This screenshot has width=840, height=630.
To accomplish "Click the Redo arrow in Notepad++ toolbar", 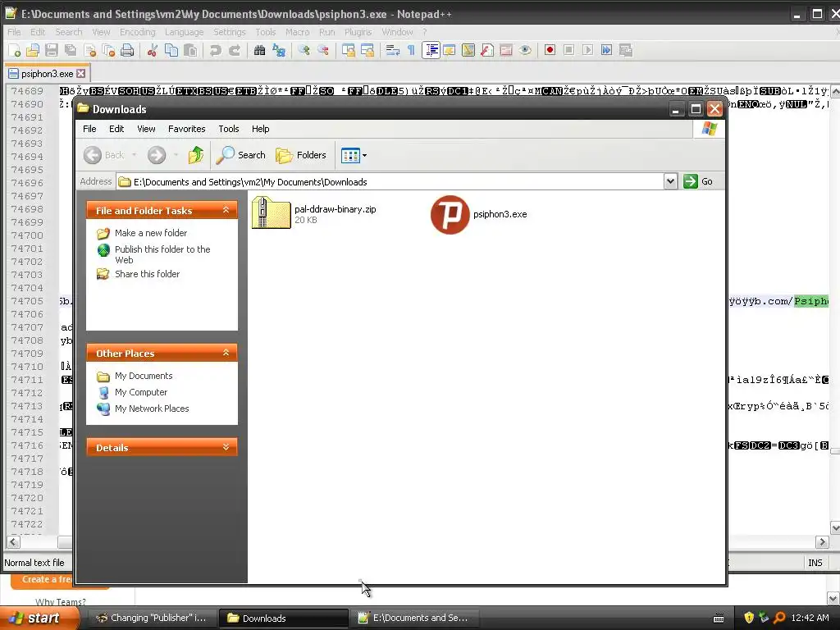I will [235, 50].
